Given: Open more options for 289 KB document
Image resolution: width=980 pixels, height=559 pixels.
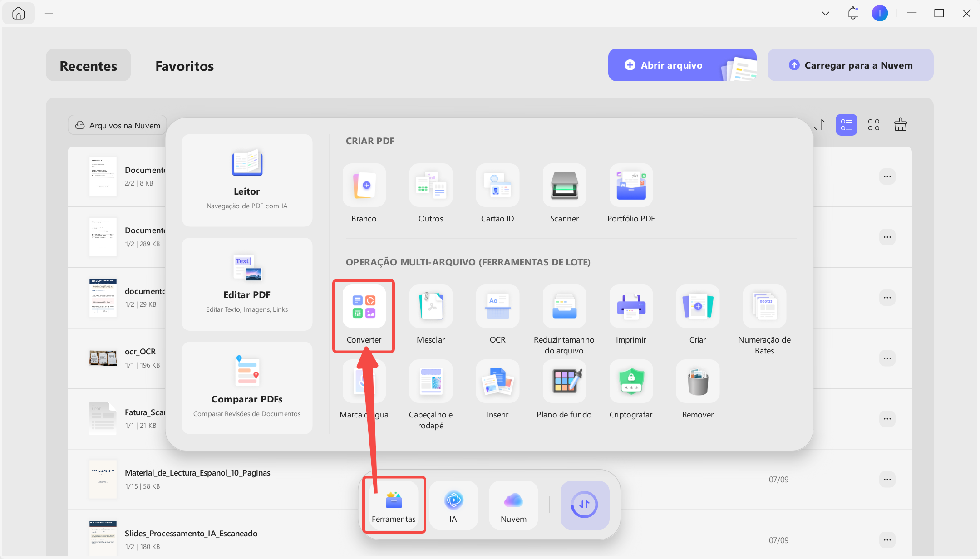Looking at the screenshot, I should tap(887, 237).
